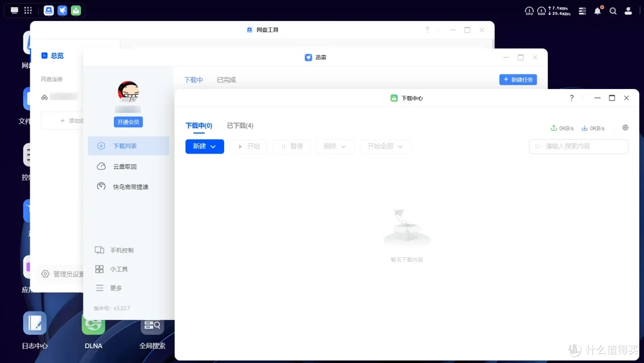Minimize the 下载中心 window
The image size is (644, 363).
597,98
